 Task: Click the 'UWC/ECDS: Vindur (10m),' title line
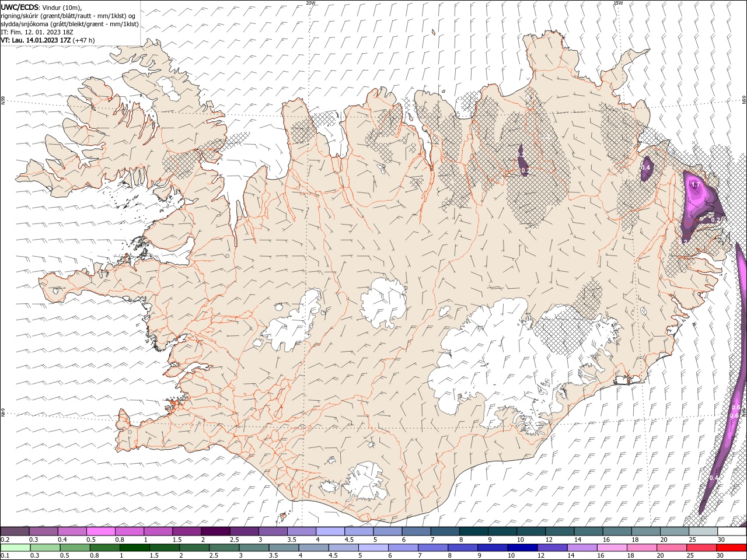click(x=41, y=7)
